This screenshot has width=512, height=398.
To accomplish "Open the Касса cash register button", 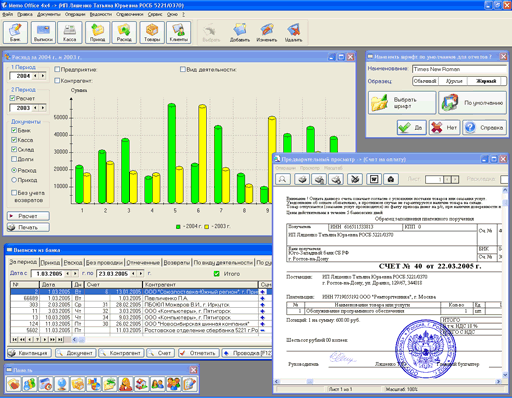I will click(70, 32).
